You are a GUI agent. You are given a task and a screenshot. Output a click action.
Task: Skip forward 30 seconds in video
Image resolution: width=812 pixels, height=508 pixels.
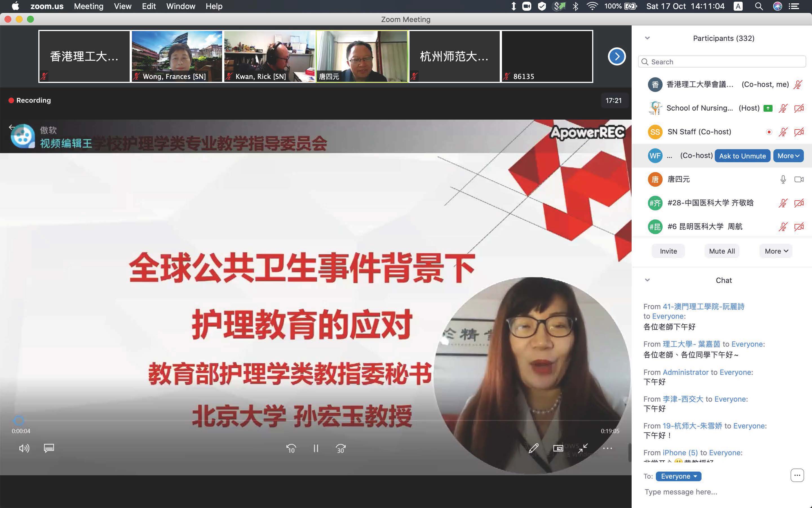(x=340, y=448)
